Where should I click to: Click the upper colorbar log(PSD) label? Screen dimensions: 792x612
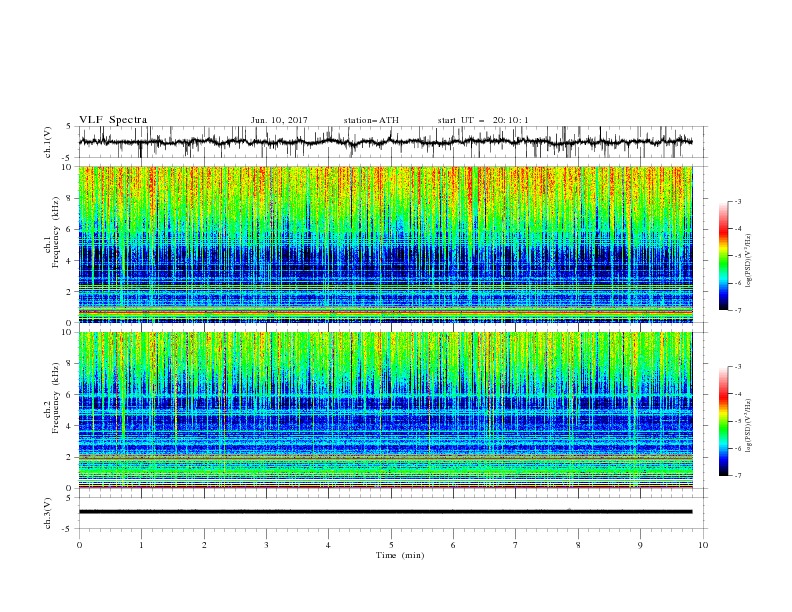point(749,261)
